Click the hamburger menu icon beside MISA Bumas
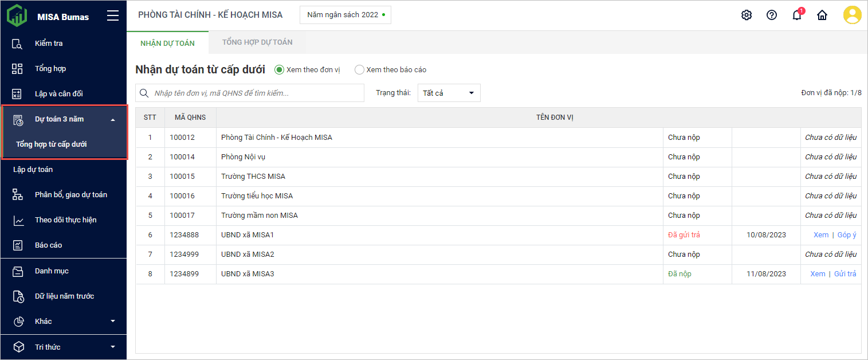 coord(113,16)
